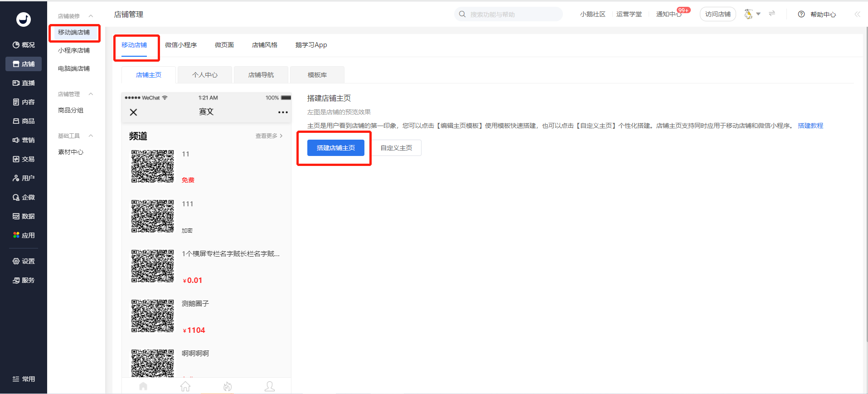Open 设置 settings in the sidebar
The width and height of the screenshot is (868, 394).
tap(24, 261)
